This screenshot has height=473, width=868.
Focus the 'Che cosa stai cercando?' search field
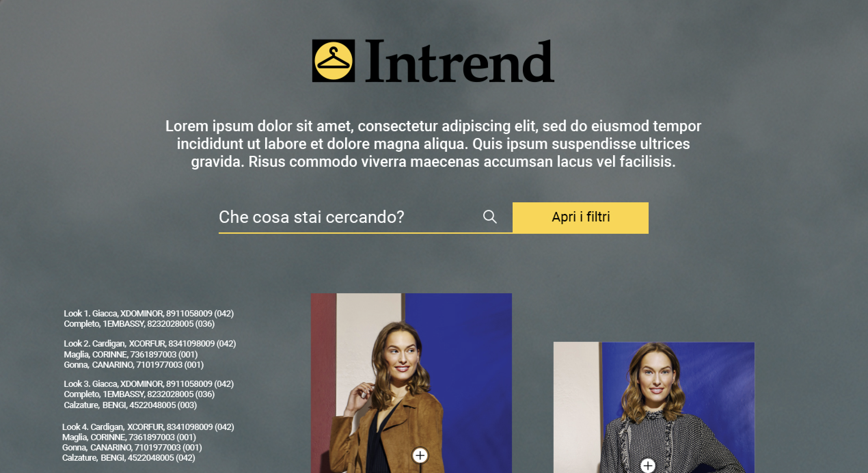coord(365,217)
